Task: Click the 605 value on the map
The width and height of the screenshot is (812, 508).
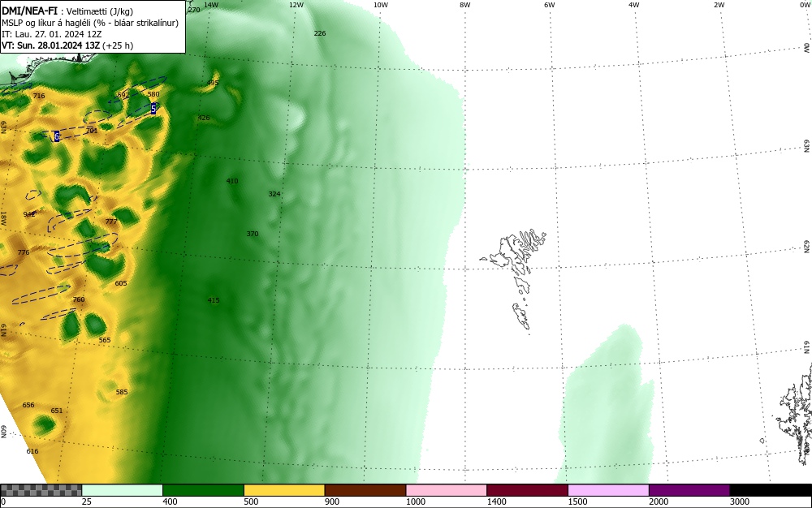Action: click(121, 283)
